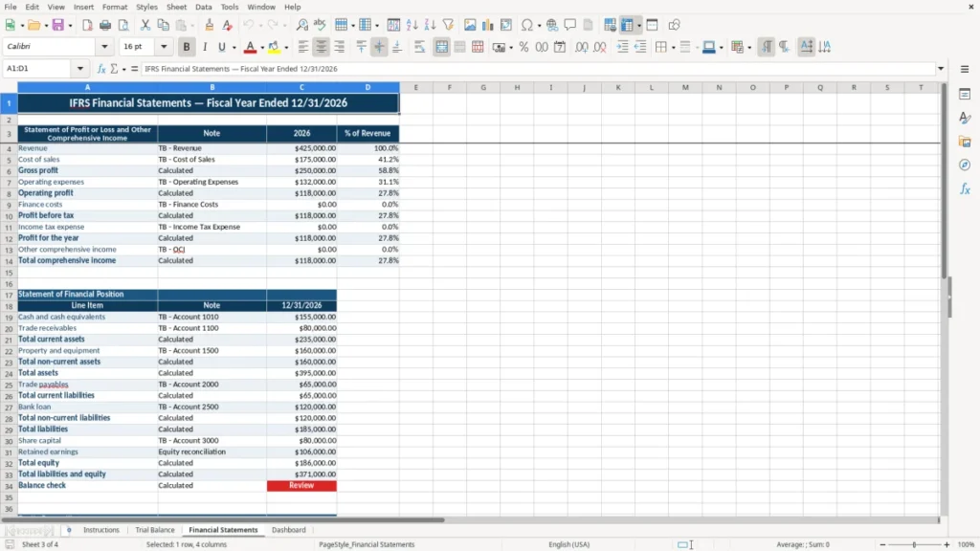This screenshot has width=980, height=551.
Task: Click the Save document icon
Action: pos(58,25)
